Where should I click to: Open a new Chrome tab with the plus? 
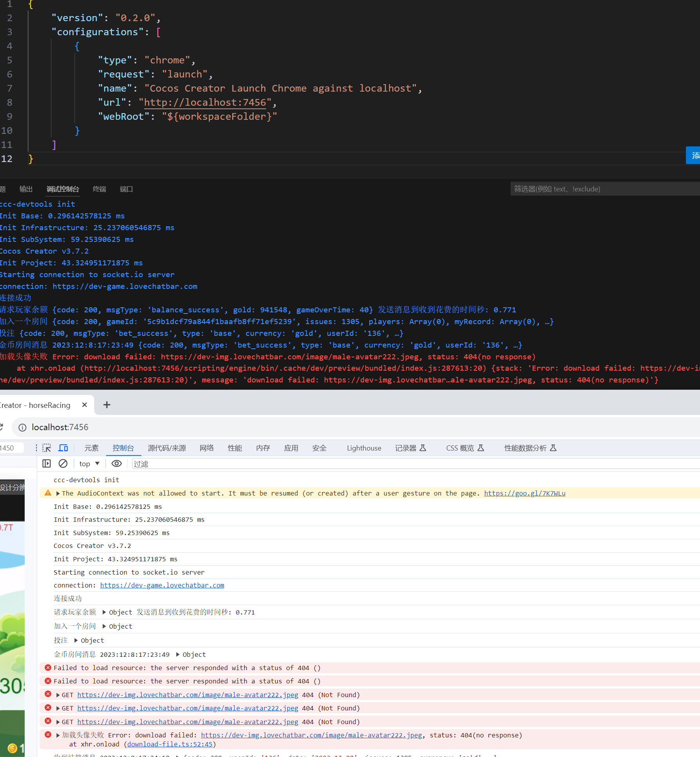pos(107,405)
